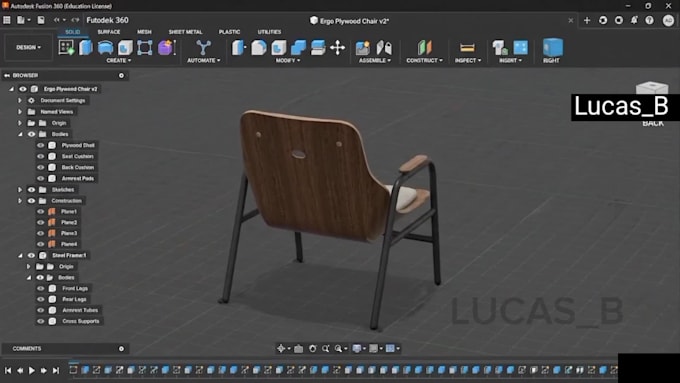Open the Help question mark icon

[x=649, y=20]
